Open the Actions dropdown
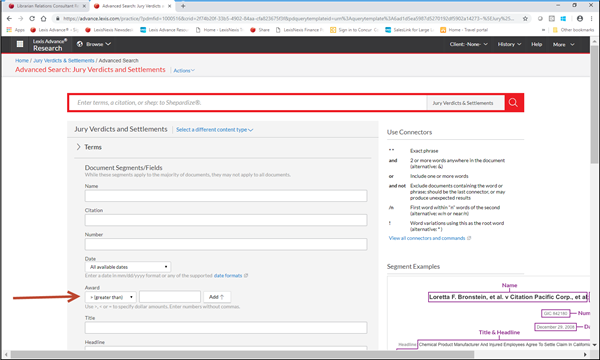Image resolution: width=600 pixels, height=360 pixels. [184, 70]
